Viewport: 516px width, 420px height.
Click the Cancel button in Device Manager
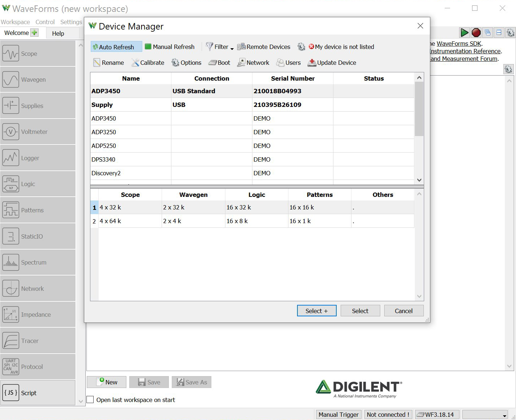[404, 311]
